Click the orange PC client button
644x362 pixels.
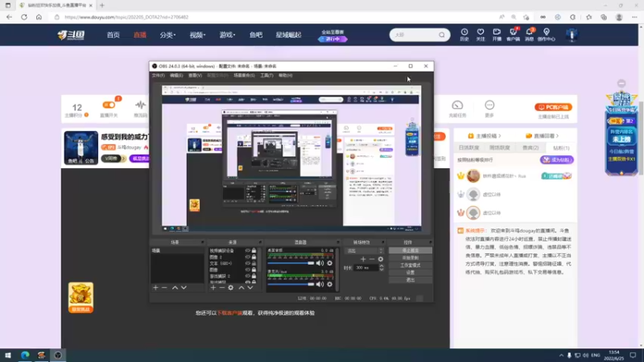pos(553,107)
